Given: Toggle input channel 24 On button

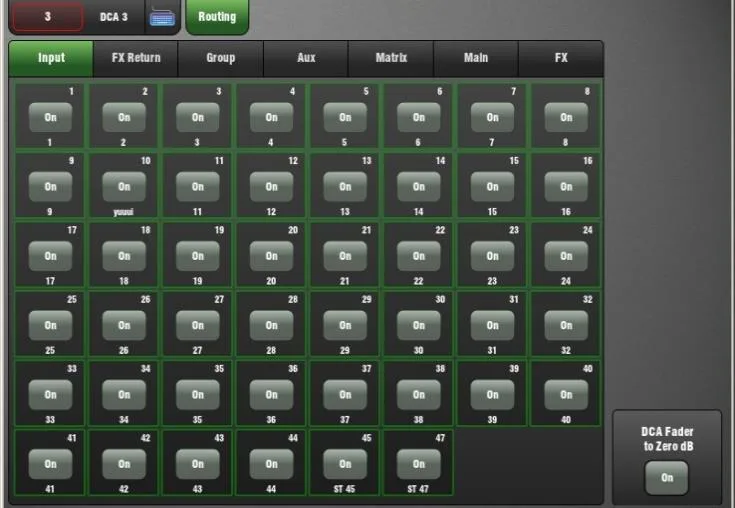Looking at the screenshot, I should click(566, 256).
